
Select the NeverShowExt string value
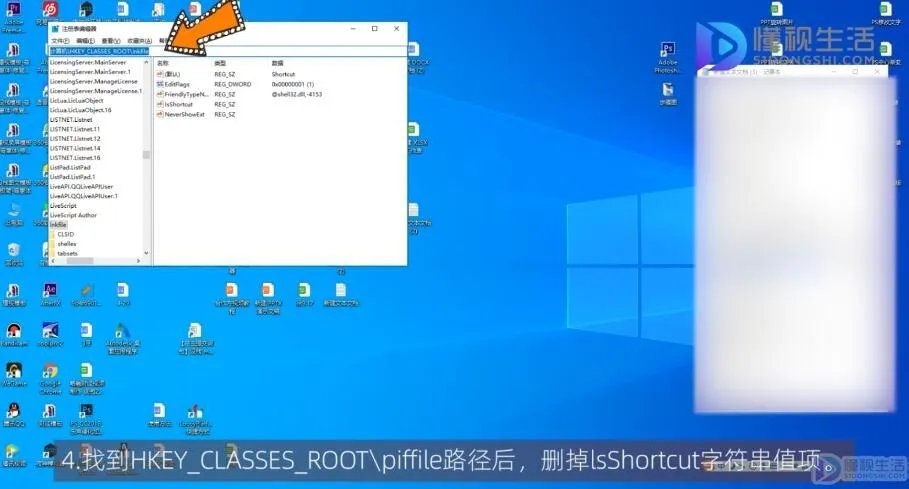click(181, 114)
